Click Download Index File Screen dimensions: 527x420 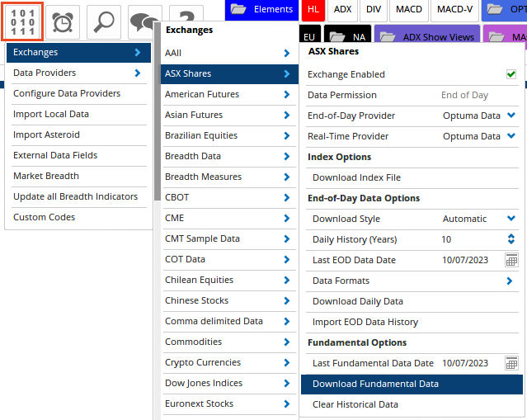tap(412, 177)
